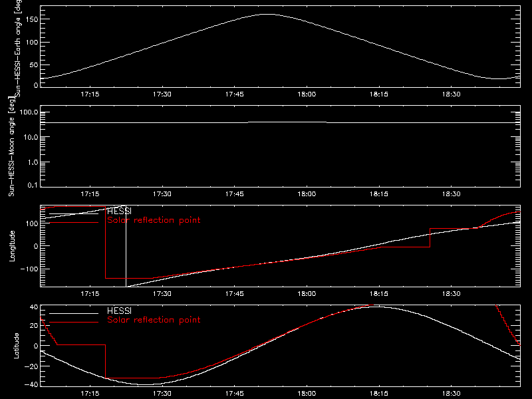Click the 18:00 label under Latitude plot
The height and width of the screenshot is (399, 532).
click(307, 394)
